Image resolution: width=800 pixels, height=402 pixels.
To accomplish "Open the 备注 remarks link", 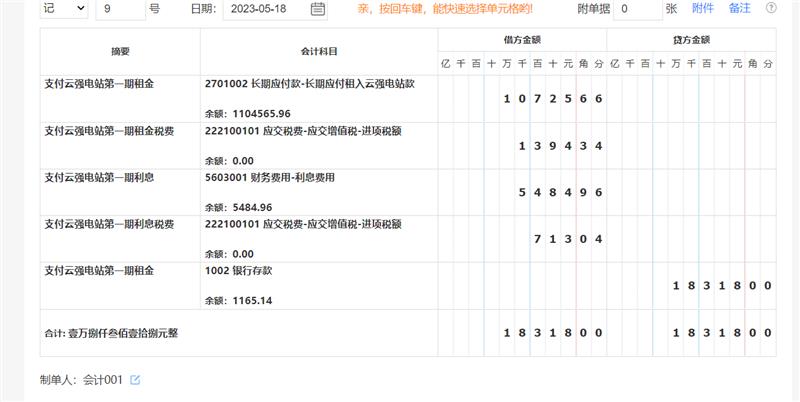I will click(740, 9).
